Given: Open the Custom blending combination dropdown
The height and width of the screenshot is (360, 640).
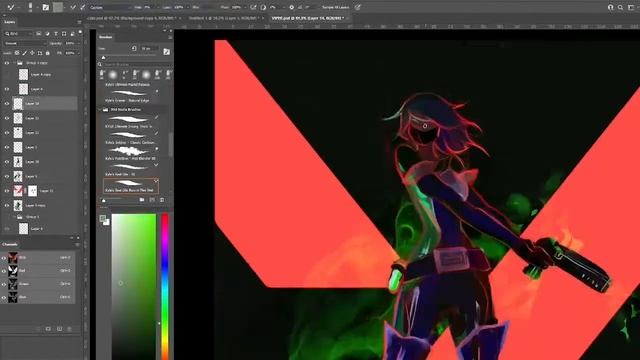Looking at the screenshot, I should coord(110,7).
